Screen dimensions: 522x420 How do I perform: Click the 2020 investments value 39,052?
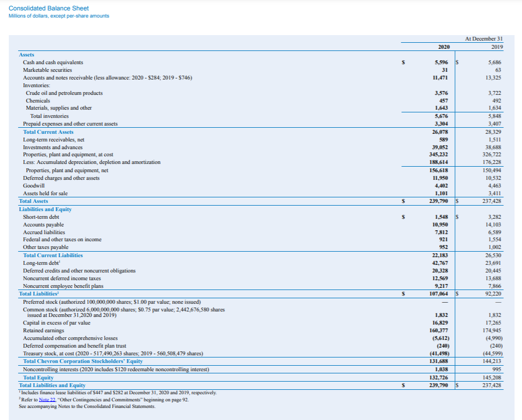tap(440, 147)
